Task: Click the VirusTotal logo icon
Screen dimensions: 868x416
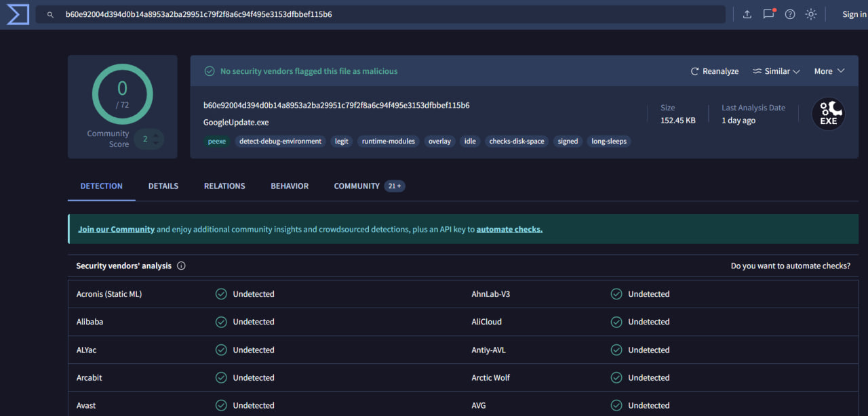Action: (x=17, y=14)
